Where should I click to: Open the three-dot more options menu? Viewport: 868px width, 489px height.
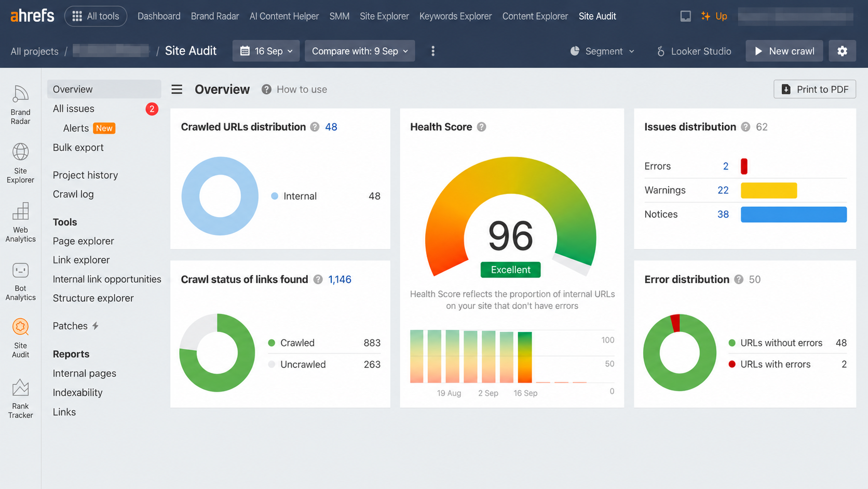pyautogui.click(x=433, y=51)
